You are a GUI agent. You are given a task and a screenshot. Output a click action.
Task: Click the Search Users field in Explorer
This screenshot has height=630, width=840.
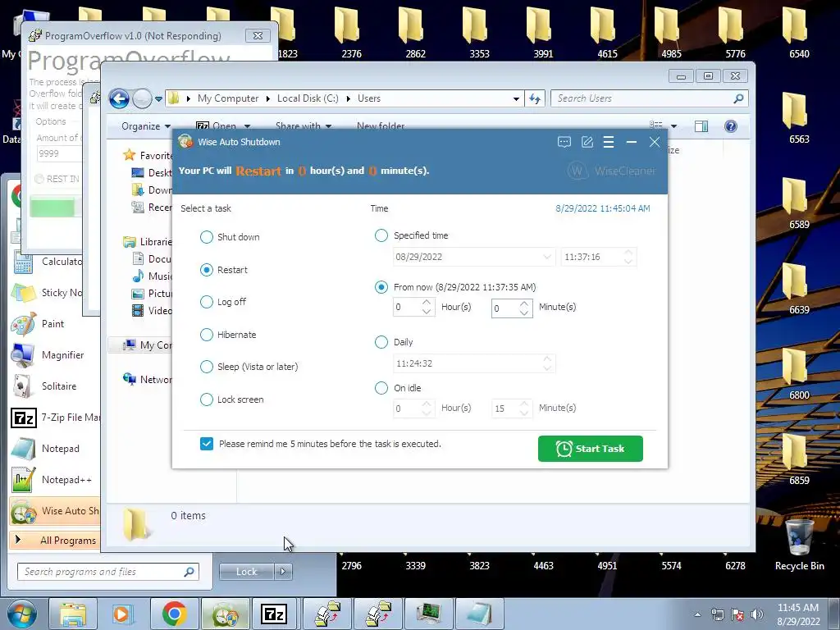(x=643, y=98)
